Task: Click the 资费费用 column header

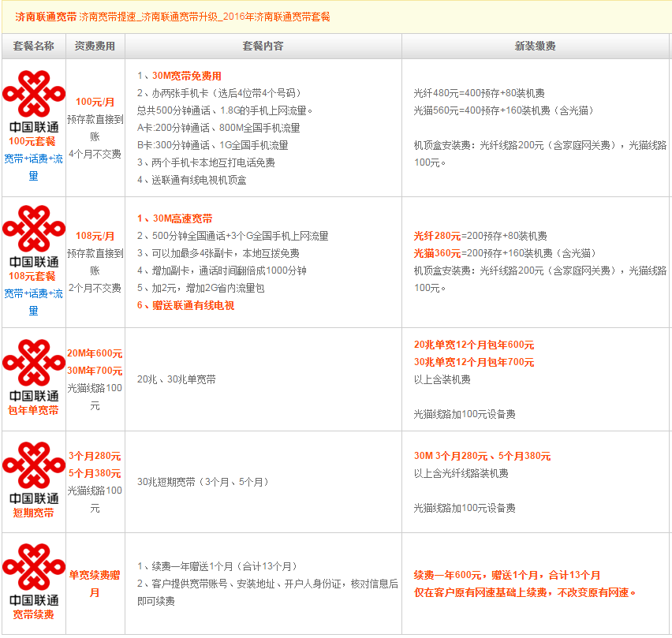Action: click(x=95, y=46)
